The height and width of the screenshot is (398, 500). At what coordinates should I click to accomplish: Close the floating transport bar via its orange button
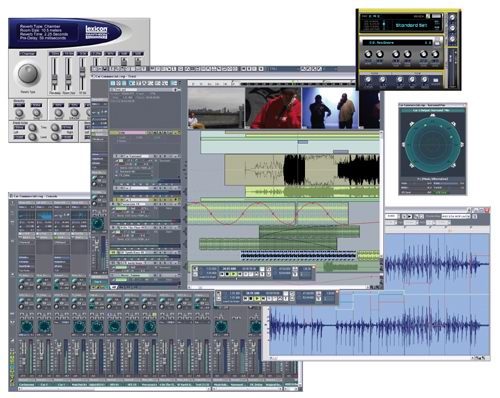click(337, 292)
